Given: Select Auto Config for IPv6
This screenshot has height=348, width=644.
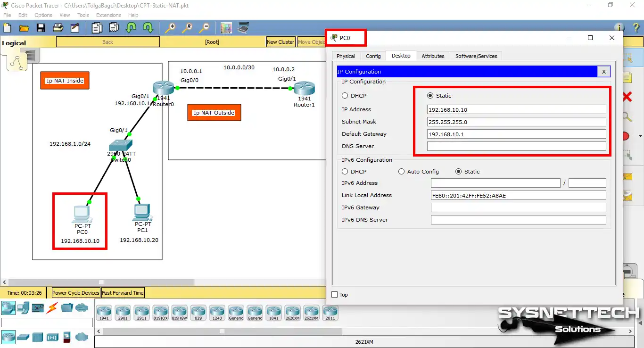Looking at the screenshot, I should coord(402,171).
